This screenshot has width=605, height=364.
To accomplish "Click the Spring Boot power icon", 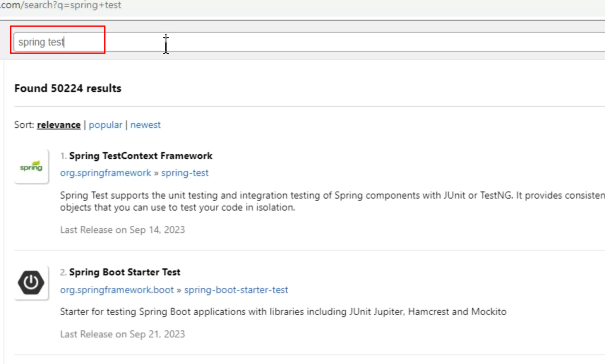I will pos(31,282).
